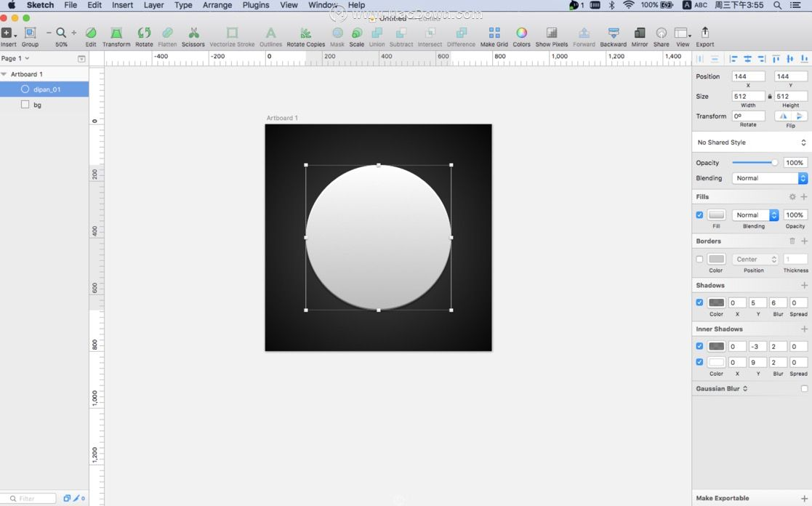Click the Rotate Copies icon

click(x=305, y=33)
